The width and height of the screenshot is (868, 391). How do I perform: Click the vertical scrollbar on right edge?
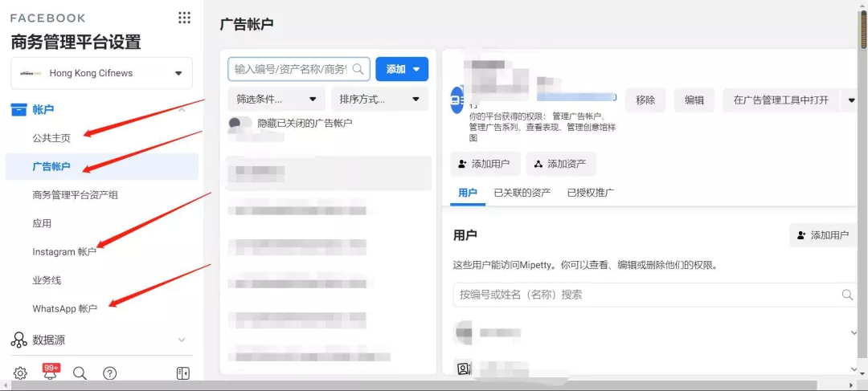863,30
